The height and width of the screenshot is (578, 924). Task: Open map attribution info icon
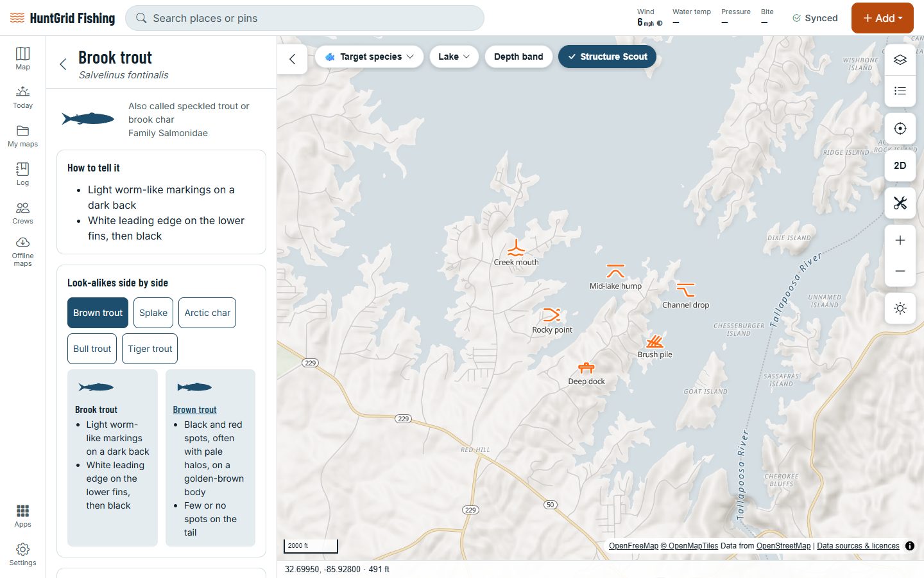910,546
